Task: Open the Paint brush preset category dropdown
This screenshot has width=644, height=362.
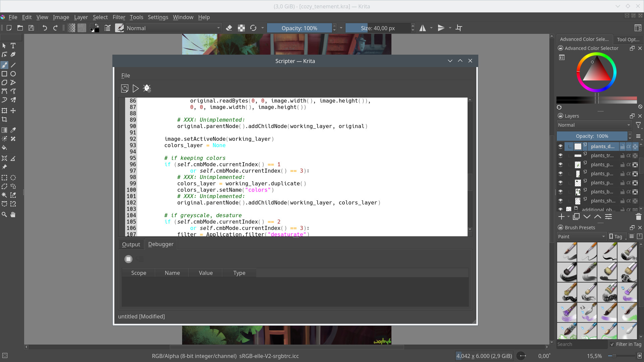Action: [x=581, y=236]
